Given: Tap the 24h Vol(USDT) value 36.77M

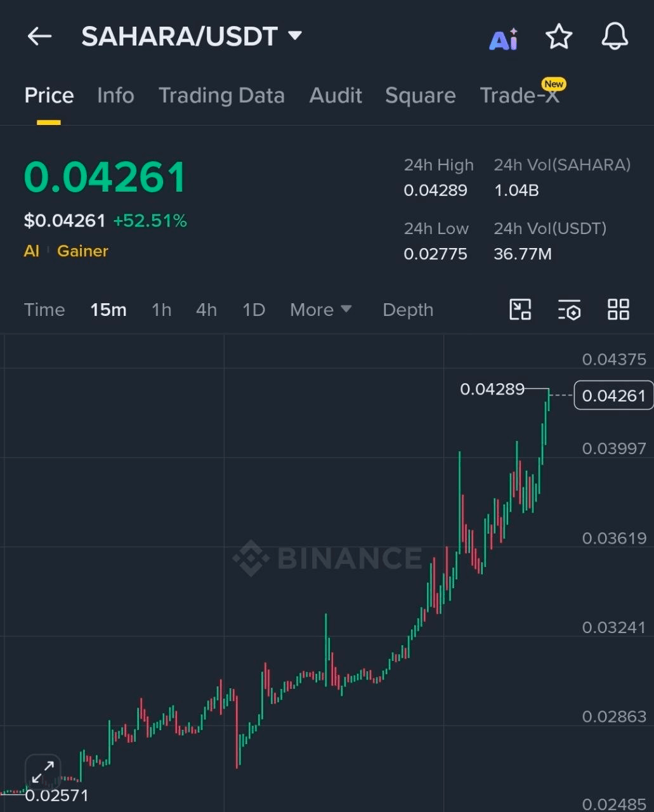Looking at the screenshot, I should coord(523,254).
